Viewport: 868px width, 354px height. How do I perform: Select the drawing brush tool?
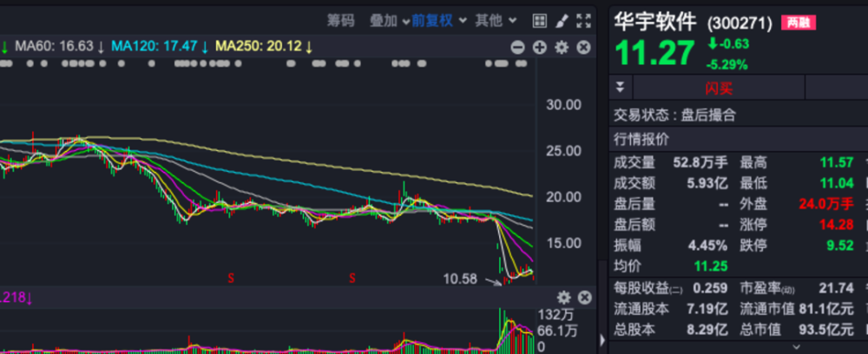click(562, 22)
